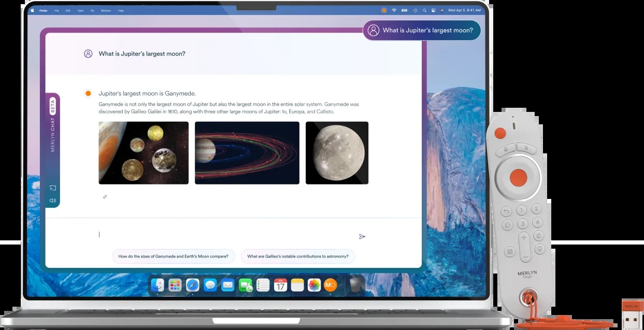
Task: Open the Mail app in the dock
Action: pos(228,284)
